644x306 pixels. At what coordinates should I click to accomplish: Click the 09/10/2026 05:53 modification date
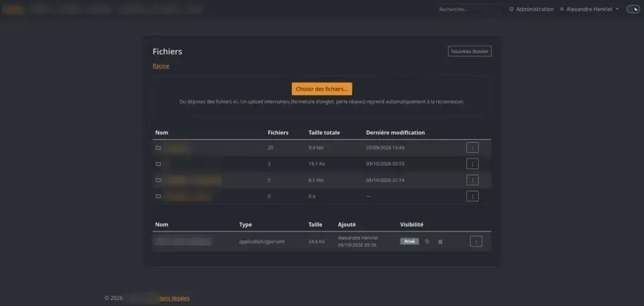tap(385, 164)
